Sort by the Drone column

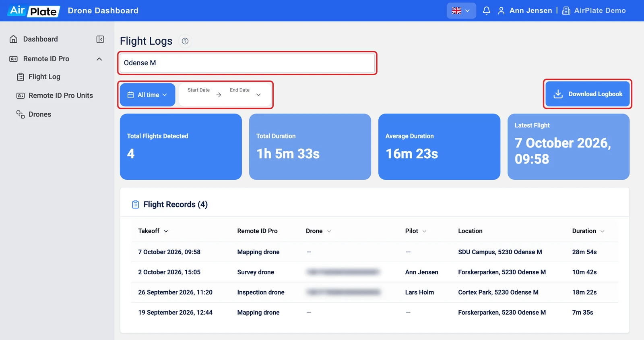coord(318,231)
